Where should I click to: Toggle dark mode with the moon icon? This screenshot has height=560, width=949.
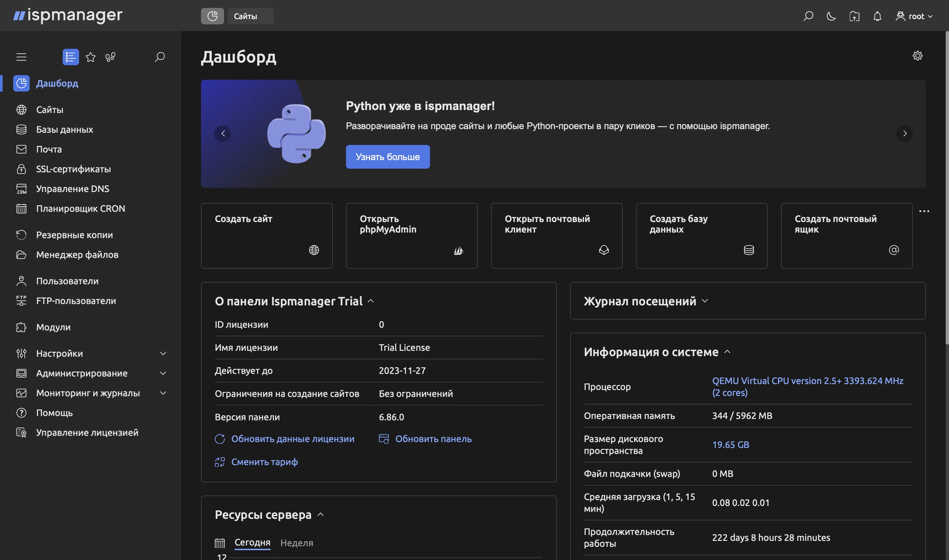tap(831, 16)
